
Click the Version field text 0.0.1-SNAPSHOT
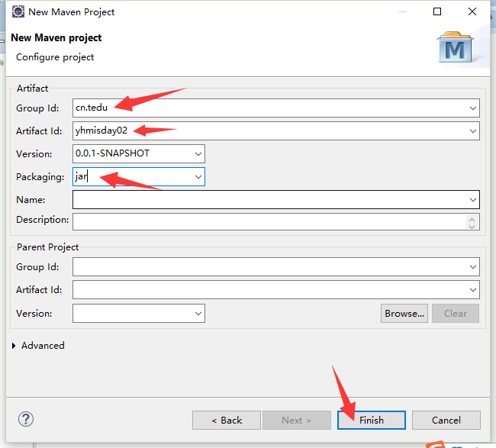click(x=112, y=153)
